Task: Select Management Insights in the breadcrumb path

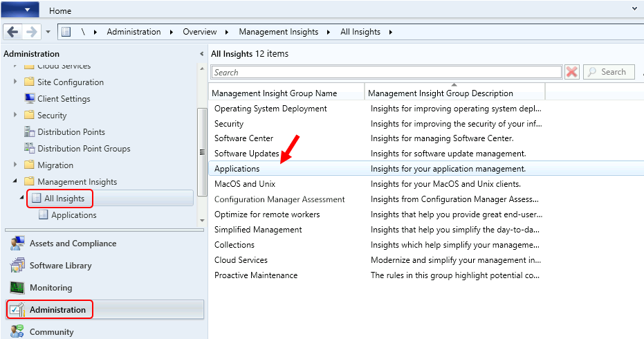Action: pyautogui.click(x=279, y=32)
